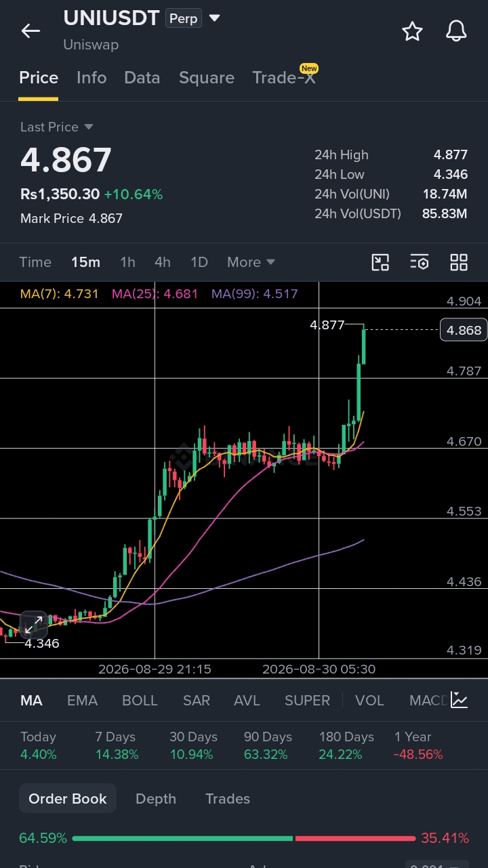488x868 pixels.
Task: Toggle the MA indicator
Action: (x=31, y=701)
